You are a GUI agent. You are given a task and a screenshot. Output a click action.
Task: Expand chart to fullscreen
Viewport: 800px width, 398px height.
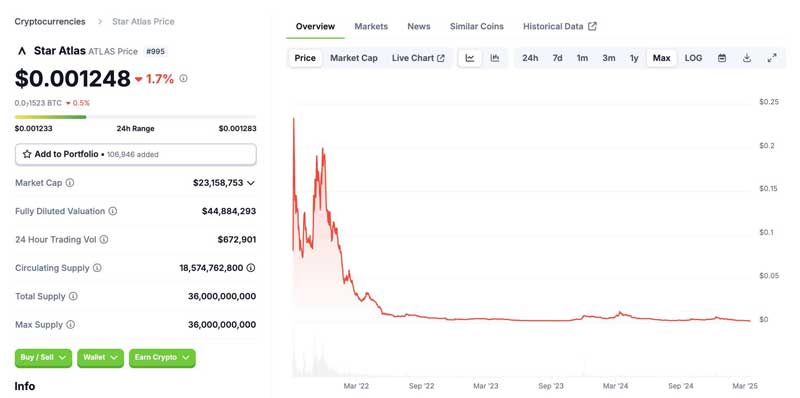(772, 58)
